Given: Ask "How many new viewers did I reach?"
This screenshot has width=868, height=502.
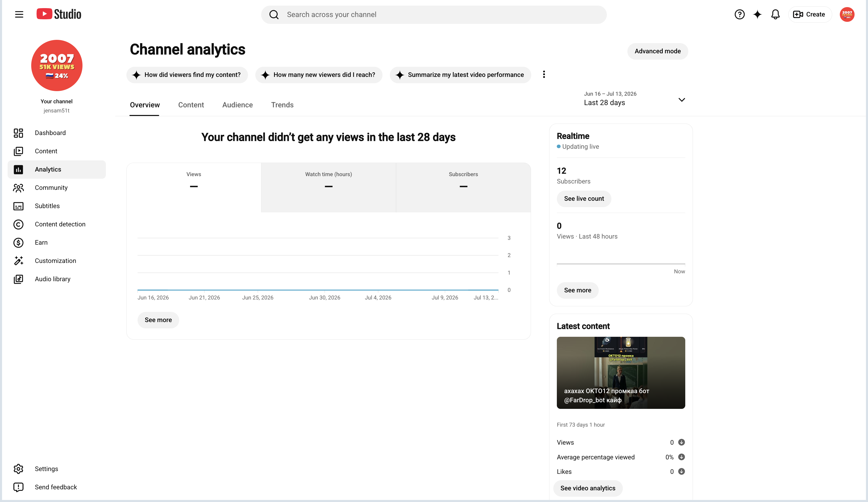Looking at the screenshot, I should tap(319, 75).
